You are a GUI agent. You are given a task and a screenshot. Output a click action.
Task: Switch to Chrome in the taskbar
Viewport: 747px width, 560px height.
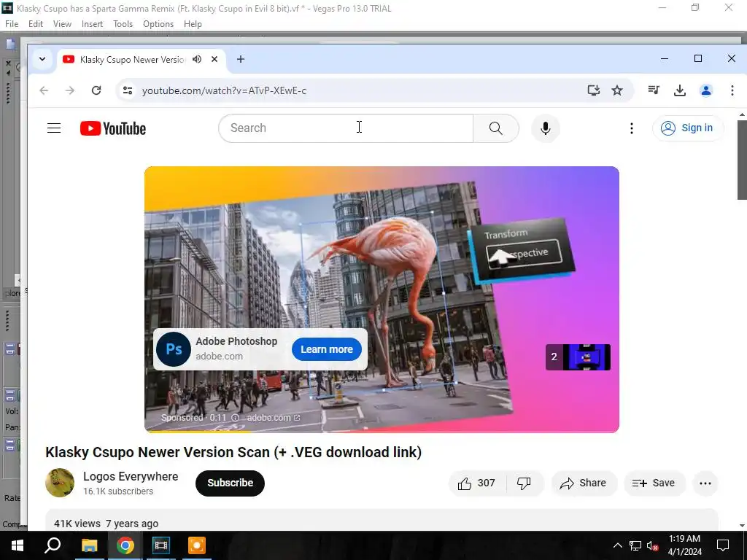coord(125,545)
